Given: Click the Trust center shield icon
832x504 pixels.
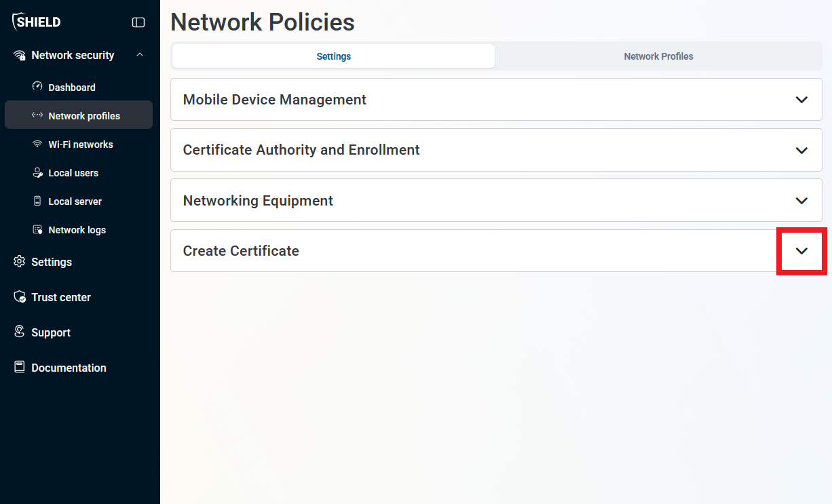Looking at the screenshot, I should pyautogui.click(x=20, y=297).
